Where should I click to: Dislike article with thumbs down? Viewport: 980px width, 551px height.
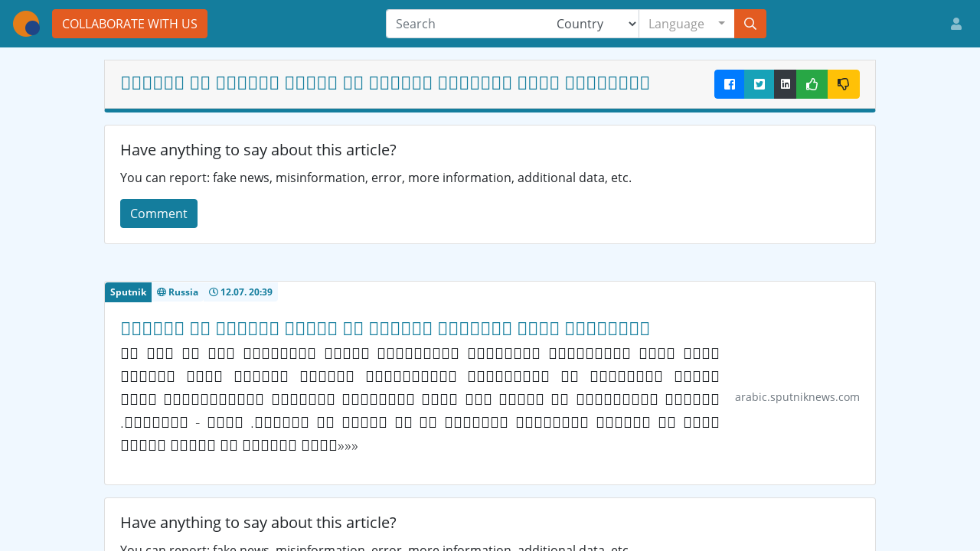click(843, 84)
